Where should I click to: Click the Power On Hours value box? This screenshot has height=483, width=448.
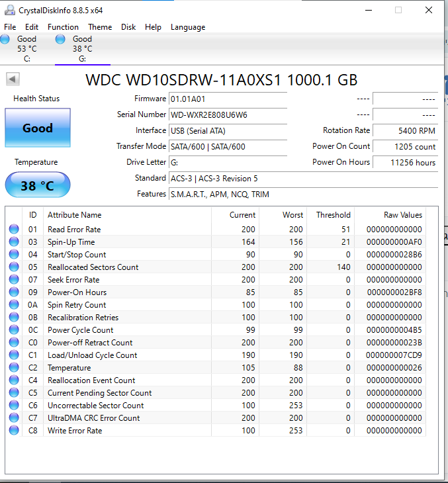coord(405,162)
